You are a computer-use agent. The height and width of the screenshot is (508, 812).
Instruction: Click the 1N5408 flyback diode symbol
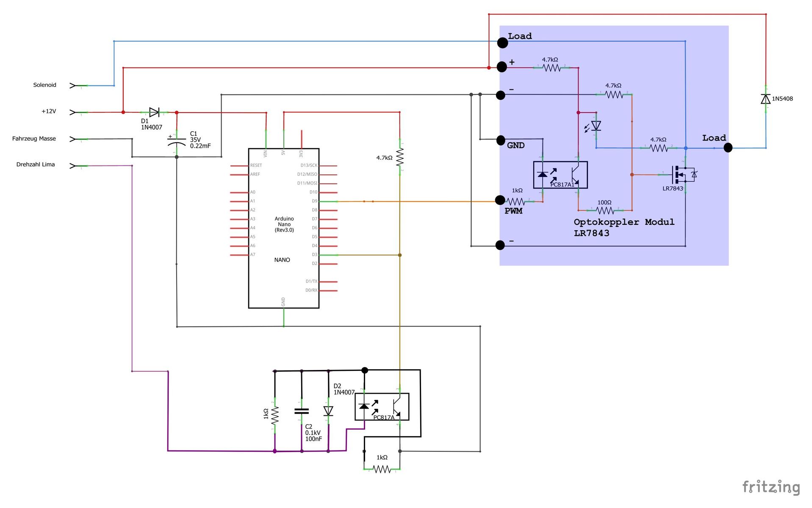765,99
